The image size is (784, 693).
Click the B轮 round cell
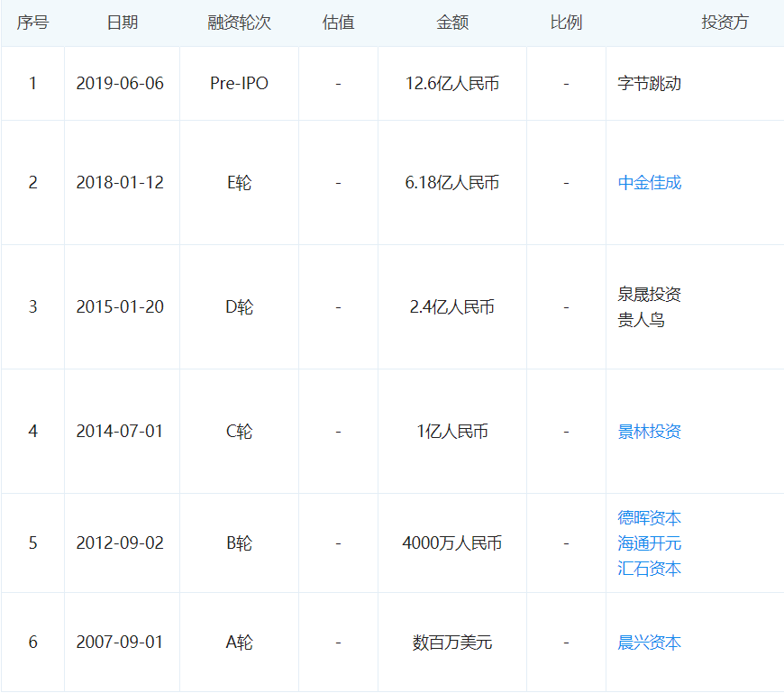(239, 543)
